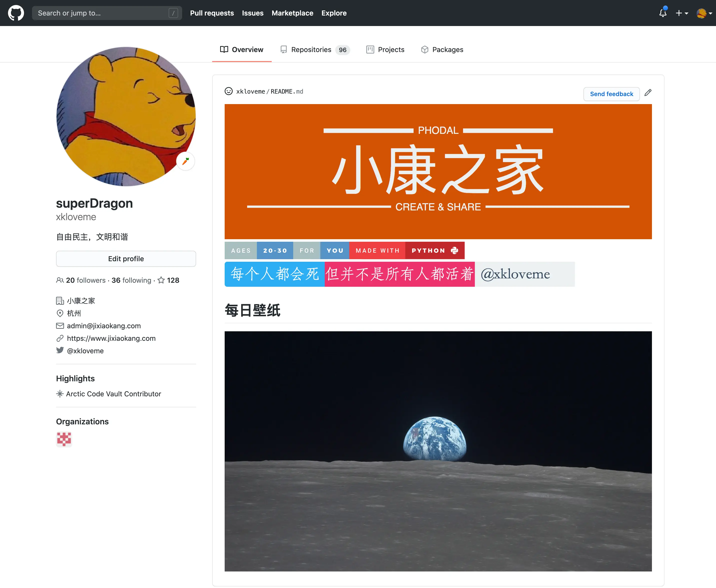Click the Edit profile button

click(126, 258)
